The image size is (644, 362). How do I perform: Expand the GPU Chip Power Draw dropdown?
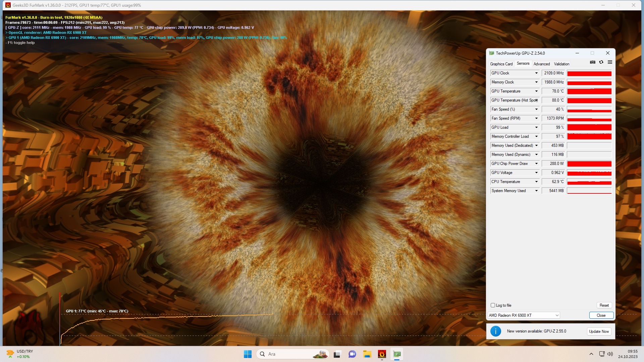[x=536, y=164]
